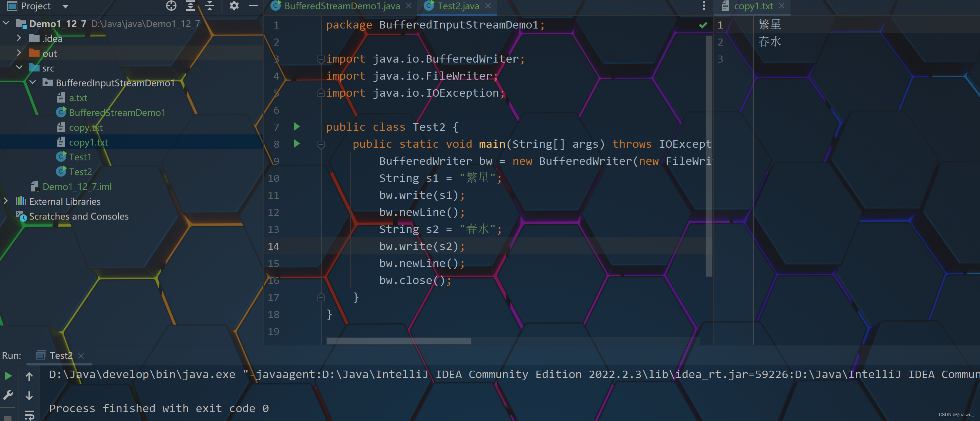Open the editor tabs more-options menu
Image resolution: width=980 pixels, height=421 pixels.
(x=704, y=6)
